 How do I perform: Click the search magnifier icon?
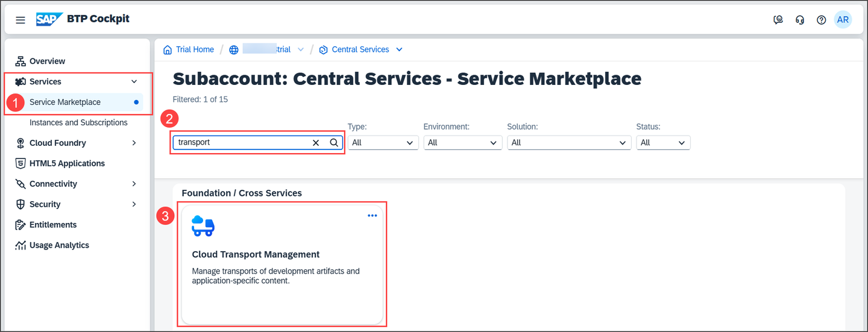point(334,143)
